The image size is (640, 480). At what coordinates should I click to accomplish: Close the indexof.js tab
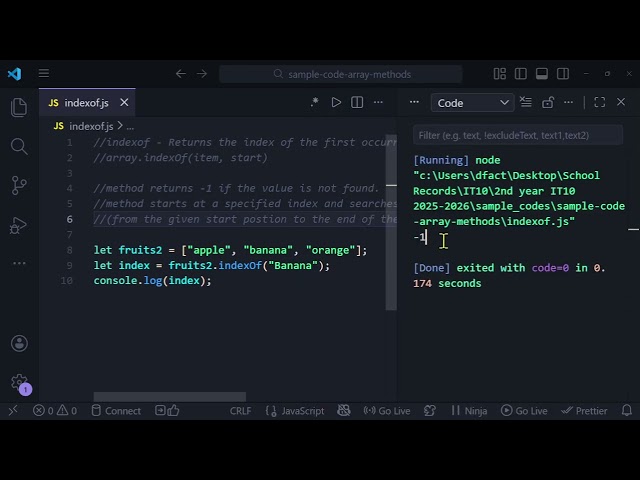click(124, 102)
